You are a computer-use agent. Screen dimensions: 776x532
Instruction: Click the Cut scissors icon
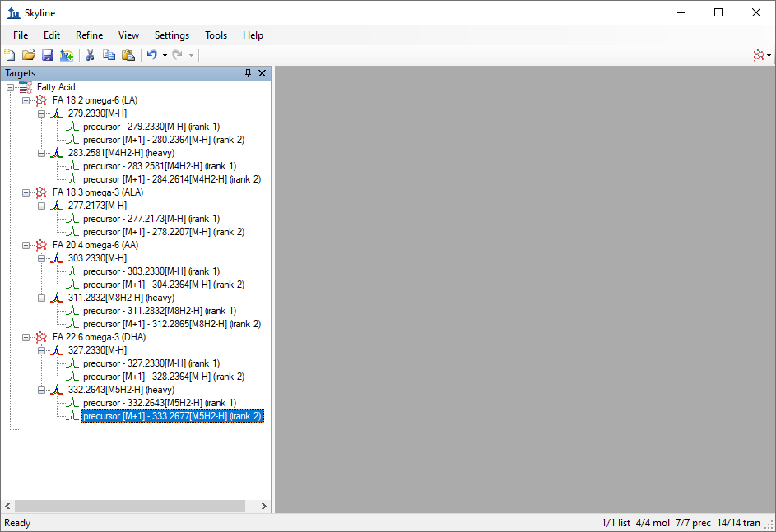pos(90,55)
